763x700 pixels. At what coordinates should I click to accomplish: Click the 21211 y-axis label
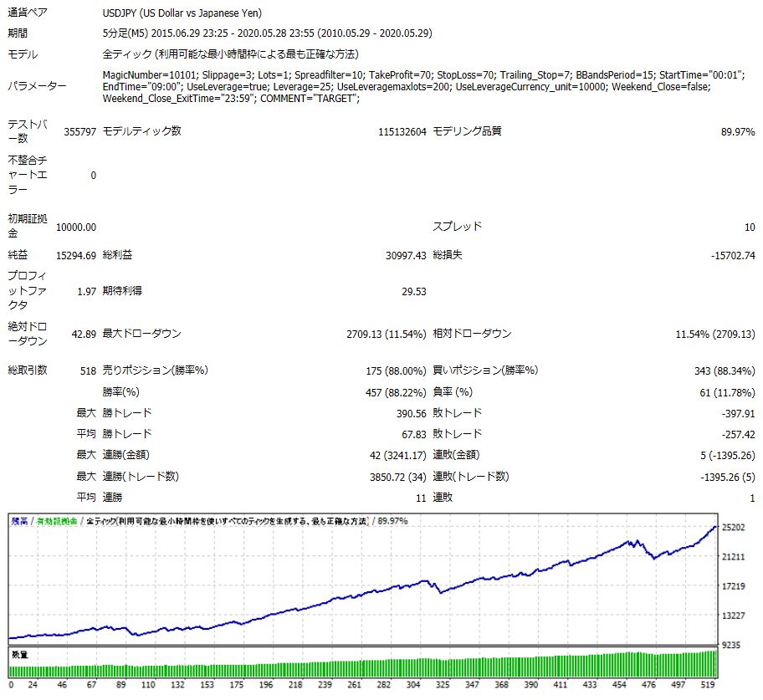(x=734, y=557)
